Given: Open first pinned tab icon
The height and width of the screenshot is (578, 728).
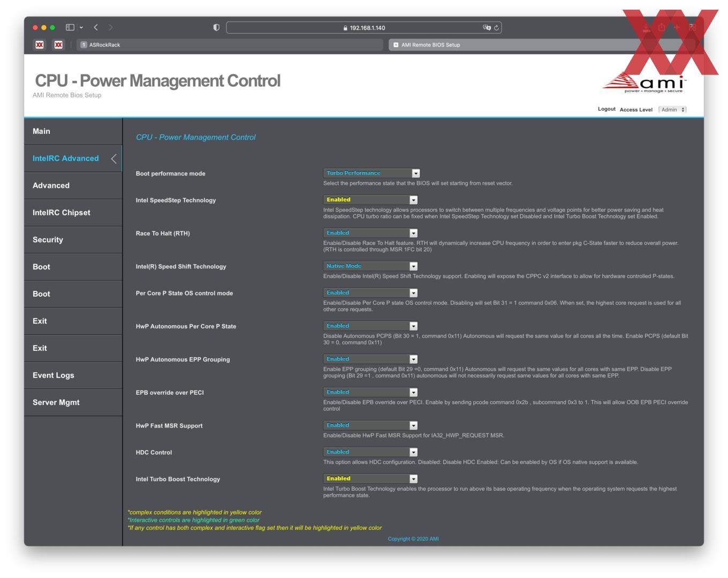Looking at the screenshot, I should (x=40, y=45).
